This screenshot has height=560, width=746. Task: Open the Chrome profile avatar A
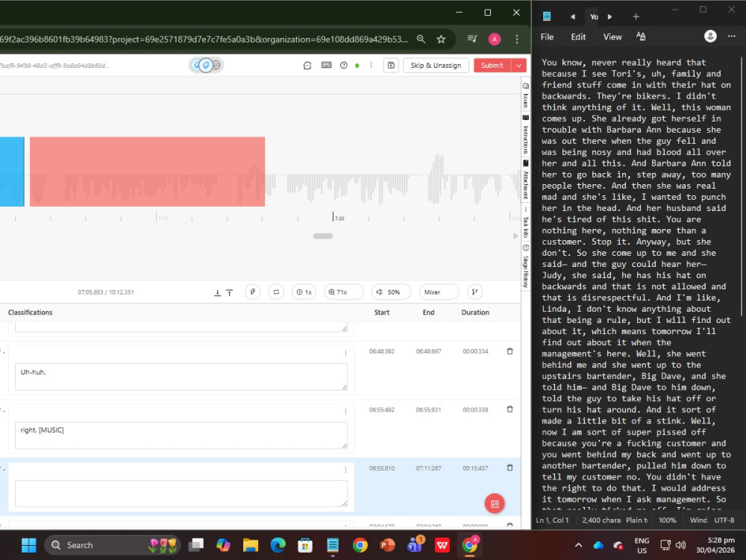(x=495, y=39)
